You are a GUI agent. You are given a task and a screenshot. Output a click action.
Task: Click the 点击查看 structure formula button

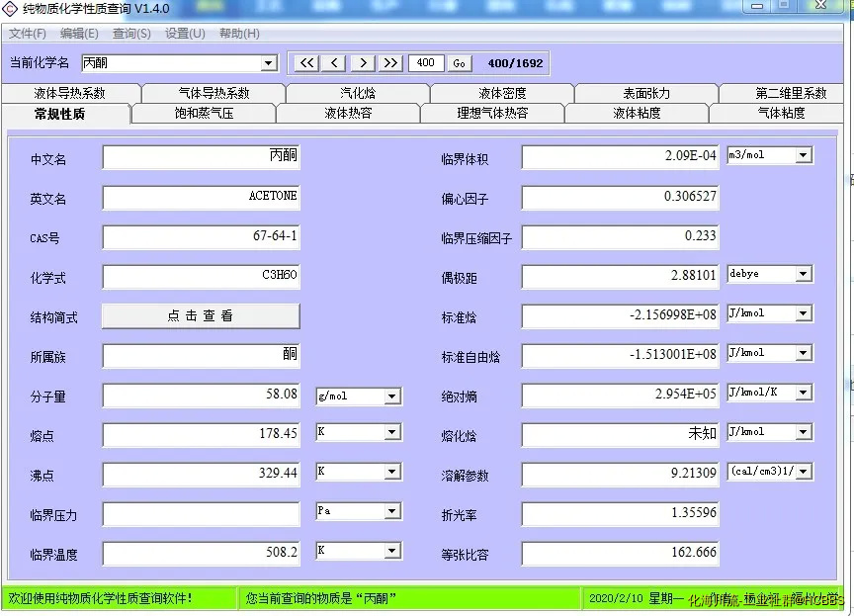[x=201, y=315]
